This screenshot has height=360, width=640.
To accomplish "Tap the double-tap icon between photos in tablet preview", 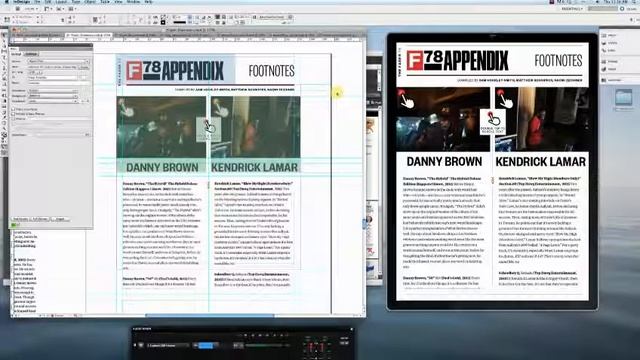I will 493,122.
